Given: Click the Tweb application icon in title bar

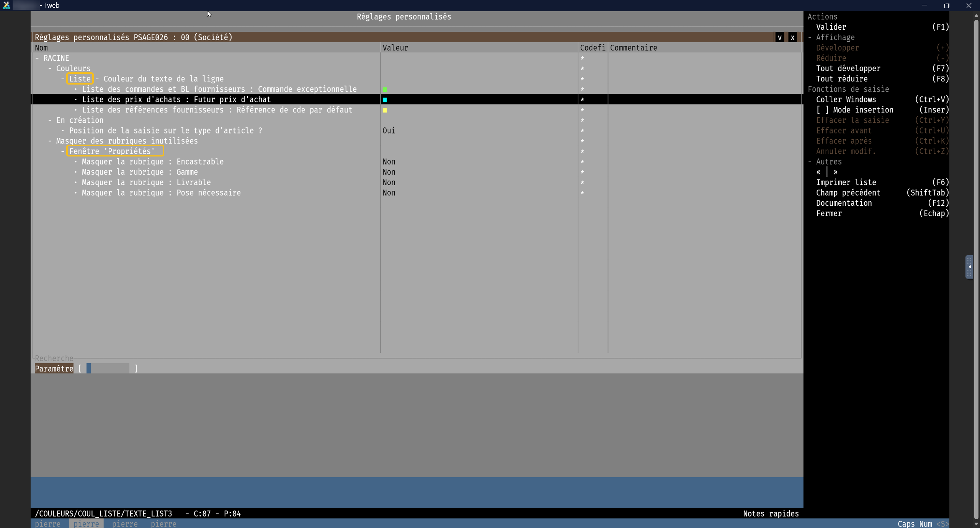Looking at the screenshot, I should (x=7, y=5).
